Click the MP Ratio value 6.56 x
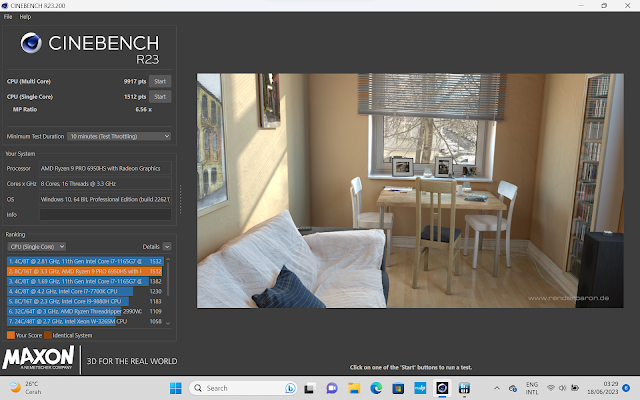The image size is (640, 400). click(x=144, y=109)
